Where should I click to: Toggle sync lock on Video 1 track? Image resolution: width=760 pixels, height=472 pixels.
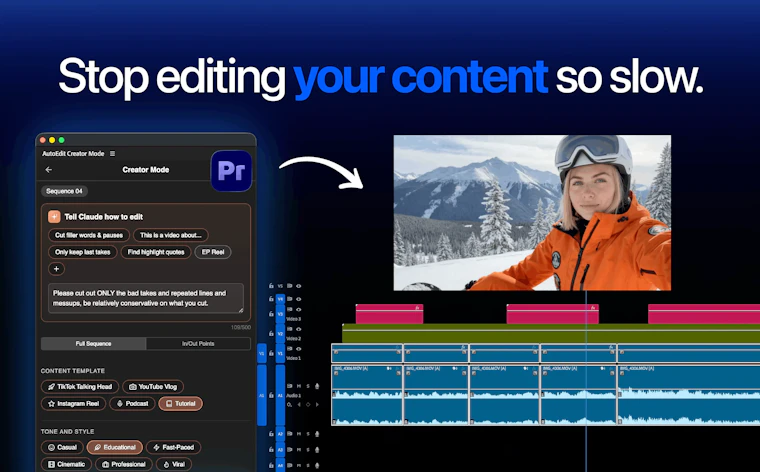(289, 348)
